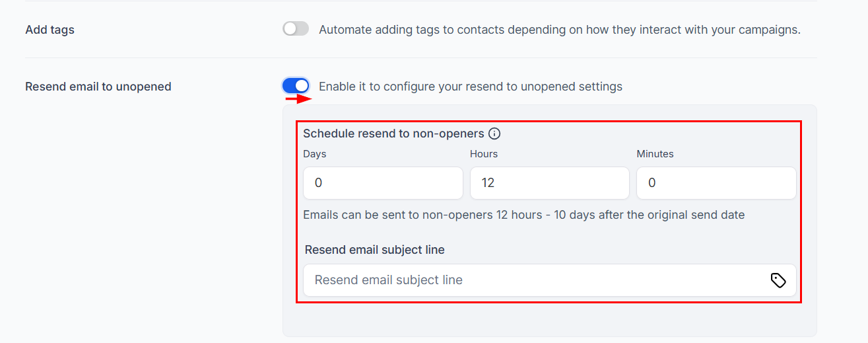Click the Schedule resend to non-openers heading

point(393,133)
